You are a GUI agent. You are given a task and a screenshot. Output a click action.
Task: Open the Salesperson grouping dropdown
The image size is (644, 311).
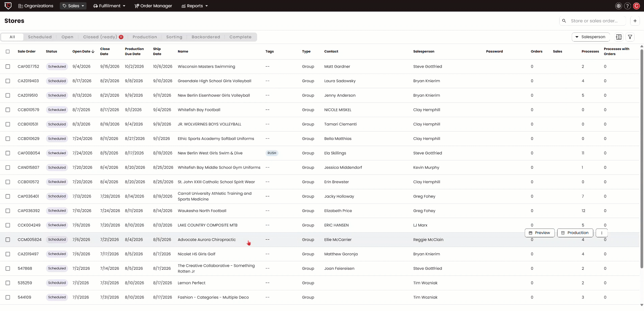point(591,37)
